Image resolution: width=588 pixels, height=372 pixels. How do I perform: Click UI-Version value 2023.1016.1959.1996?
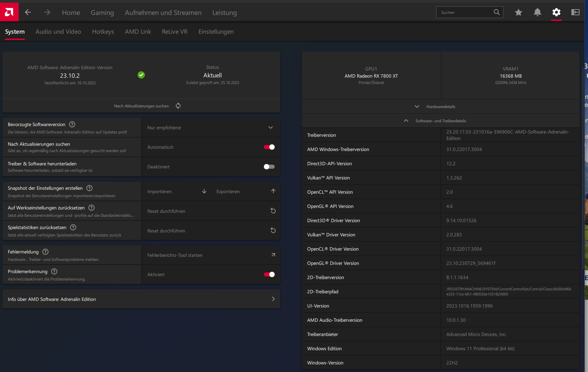tap(469, 306)
